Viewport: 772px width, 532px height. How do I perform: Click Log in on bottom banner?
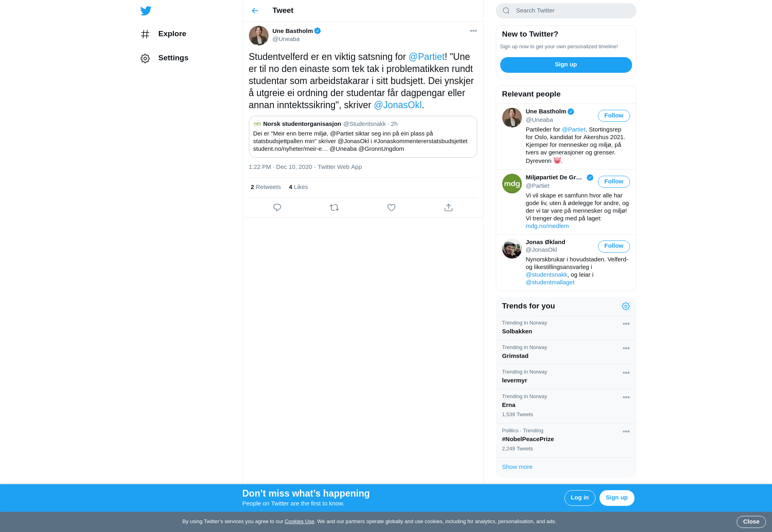(x=579, y=498)
